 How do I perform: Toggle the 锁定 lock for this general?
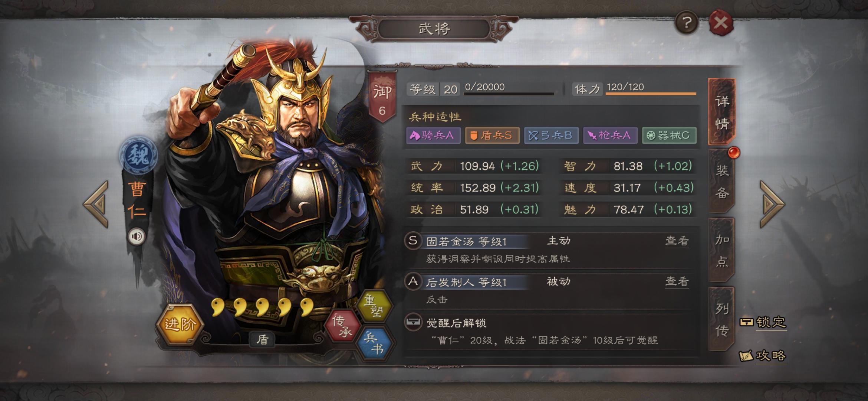(x=763, y=322)
